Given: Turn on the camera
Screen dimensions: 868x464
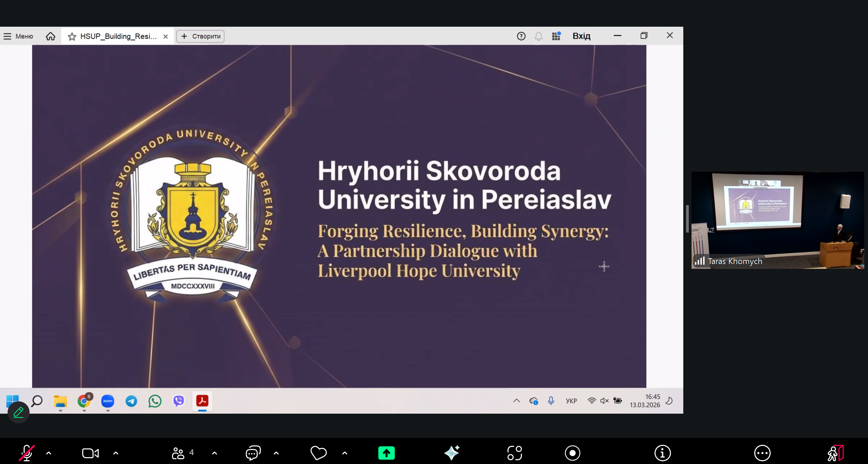Looking at the screenshot, I should point(90,453).
